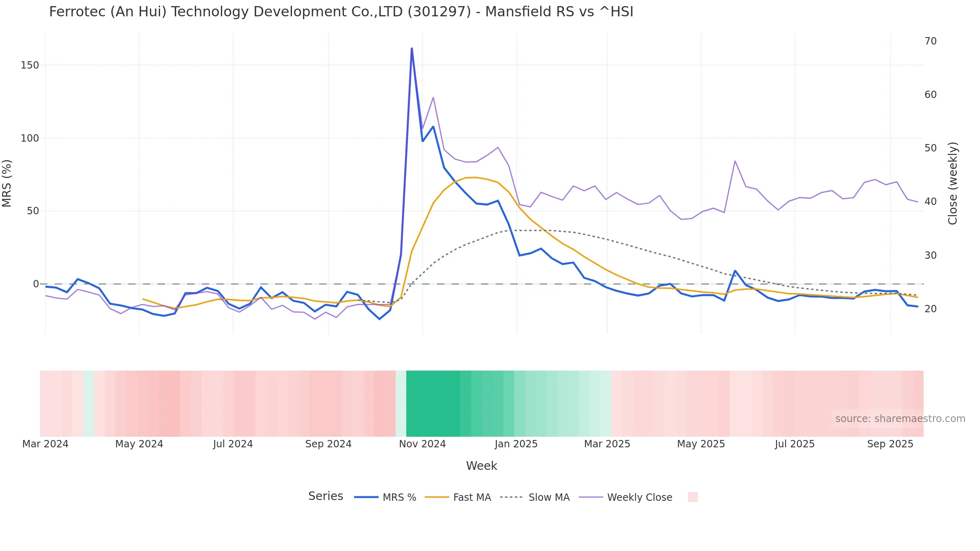The image size is (980, 551).
Task: Click the MRS peak near 160 in late October 2024
Action: pyautogui.click(x=412, y=48)
